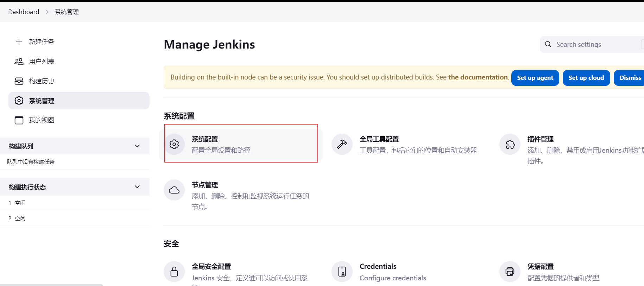
Task: Click the 构建执行状态 heading link
Action: tap(27, 187)
